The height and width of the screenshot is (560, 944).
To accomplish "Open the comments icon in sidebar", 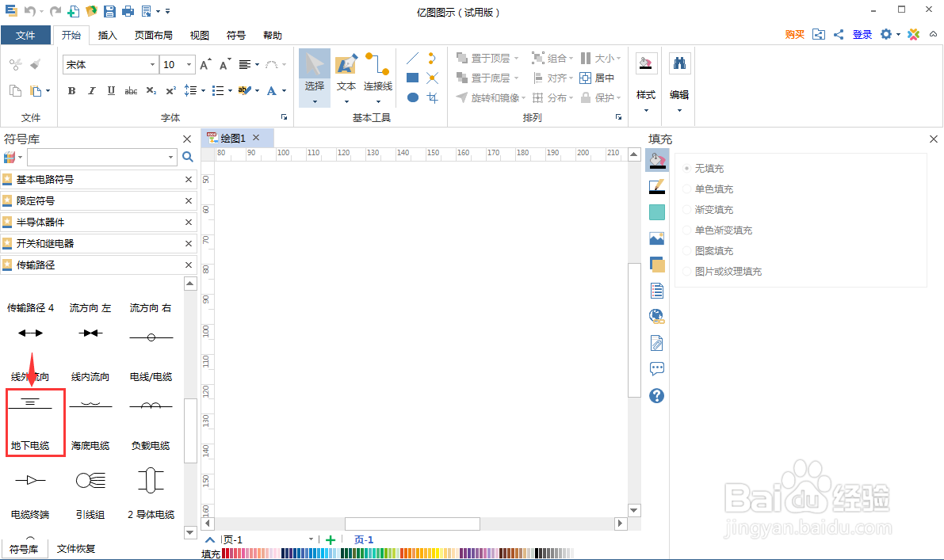I will point(657,368).
